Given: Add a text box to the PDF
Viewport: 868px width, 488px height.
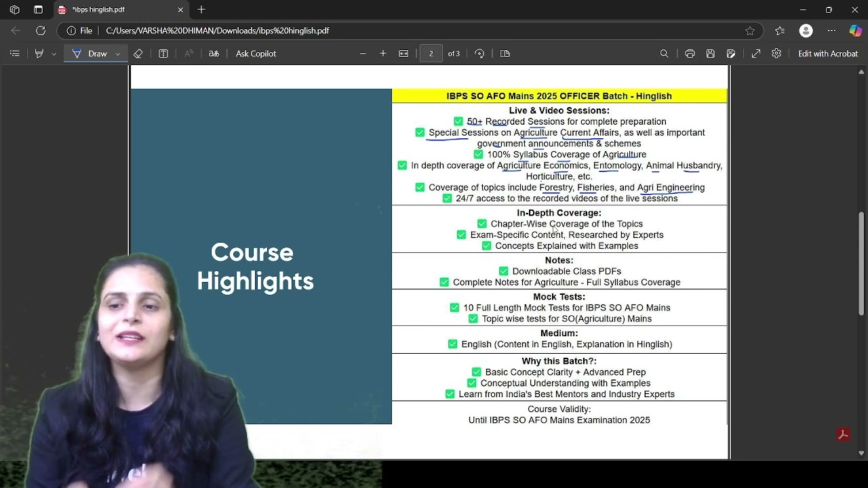Looking at the screenshot, I should [163, 54].
